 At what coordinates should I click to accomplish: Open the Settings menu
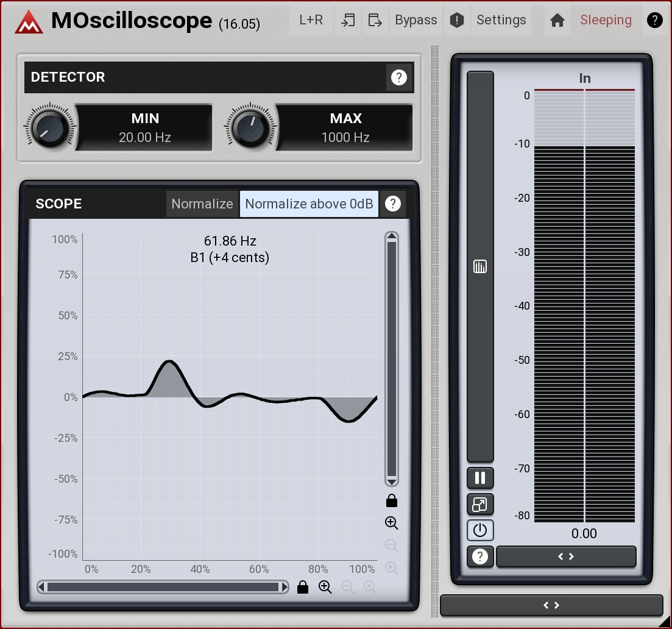tap(501, 20)
